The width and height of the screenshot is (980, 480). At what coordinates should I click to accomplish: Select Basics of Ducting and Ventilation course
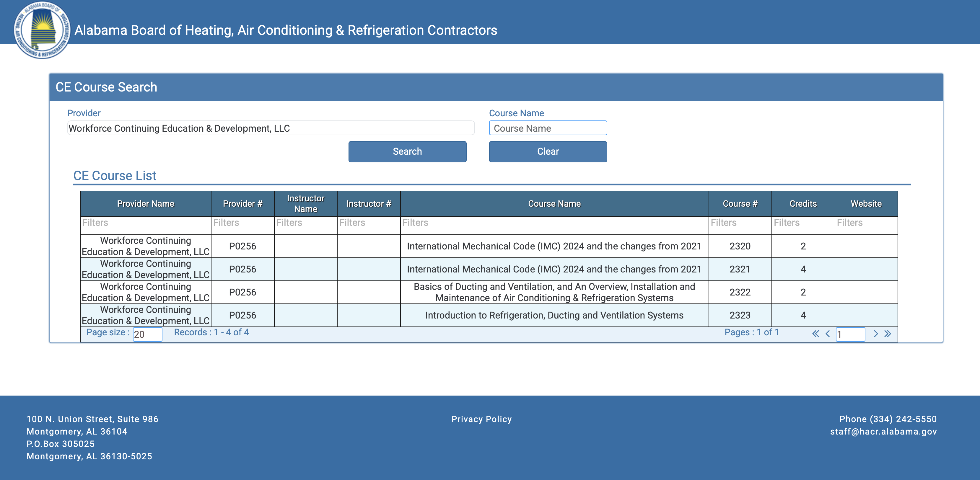554,293
